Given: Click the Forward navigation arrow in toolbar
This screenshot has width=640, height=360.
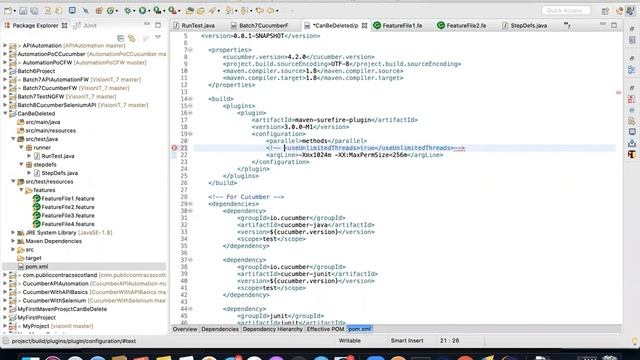Looking at the screenshot, I should (x=271, y=11).
